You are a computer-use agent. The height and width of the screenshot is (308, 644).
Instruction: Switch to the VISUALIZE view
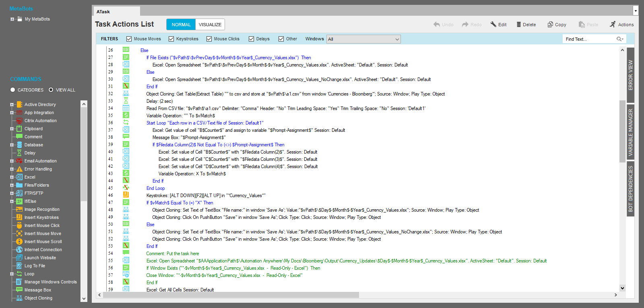tap(210, 25)
